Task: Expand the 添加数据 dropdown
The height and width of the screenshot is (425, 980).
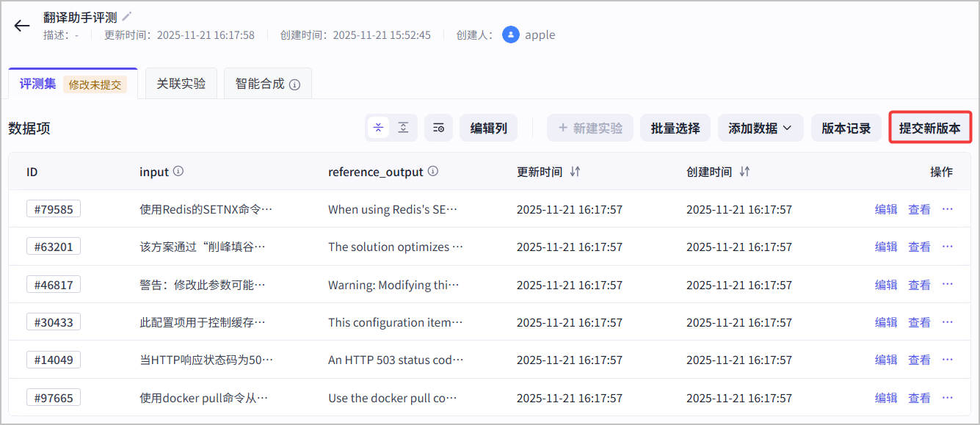Action: pos(761,128)
